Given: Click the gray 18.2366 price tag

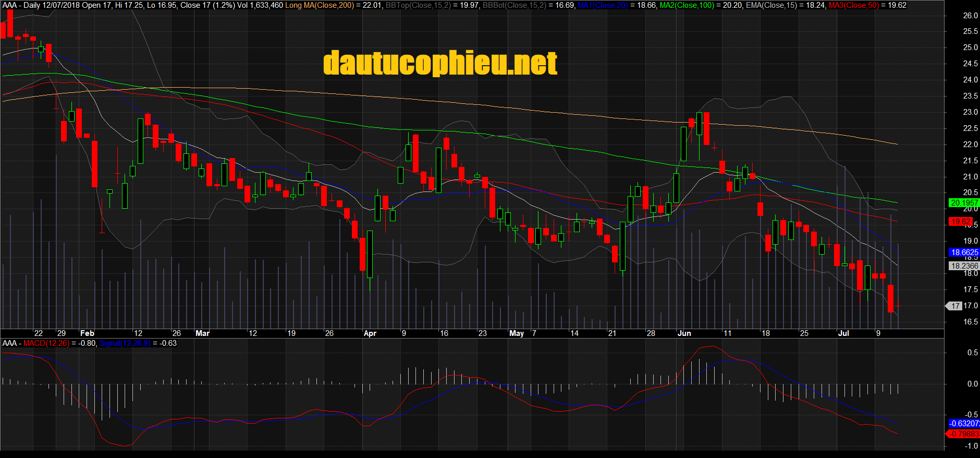Looking at the screenshot, I should tap(964, 266).
